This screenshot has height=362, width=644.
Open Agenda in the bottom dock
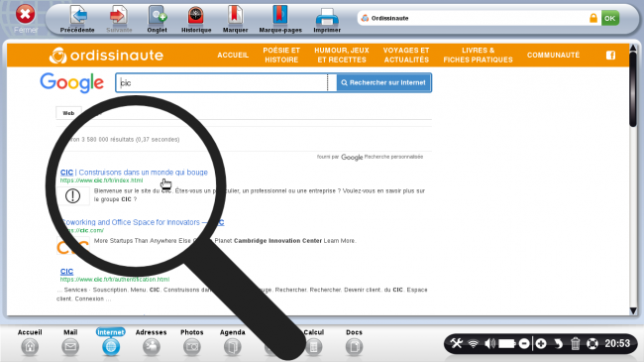click(233, 342)
